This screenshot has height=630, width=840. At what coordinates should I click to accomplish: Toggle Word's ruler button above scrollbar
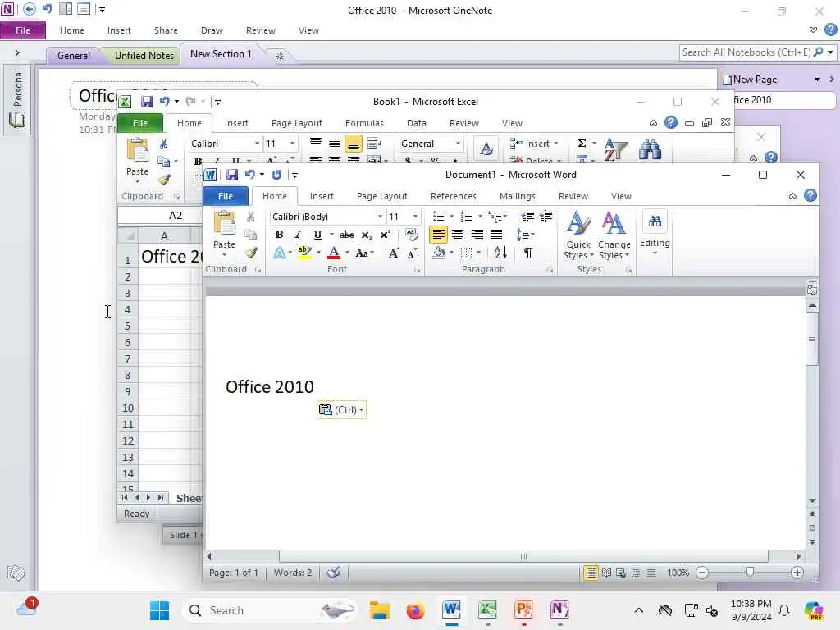tap(812, 290)
